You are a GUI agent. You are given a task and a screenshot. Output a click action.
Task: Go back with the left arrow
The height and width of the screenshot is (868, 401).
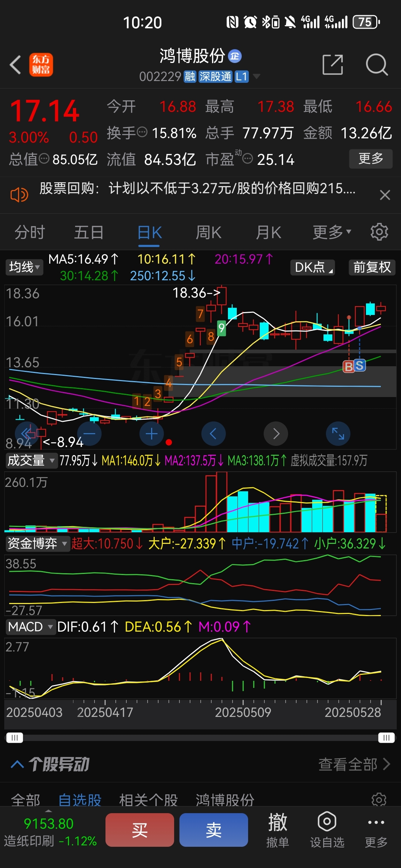[16, 65]
